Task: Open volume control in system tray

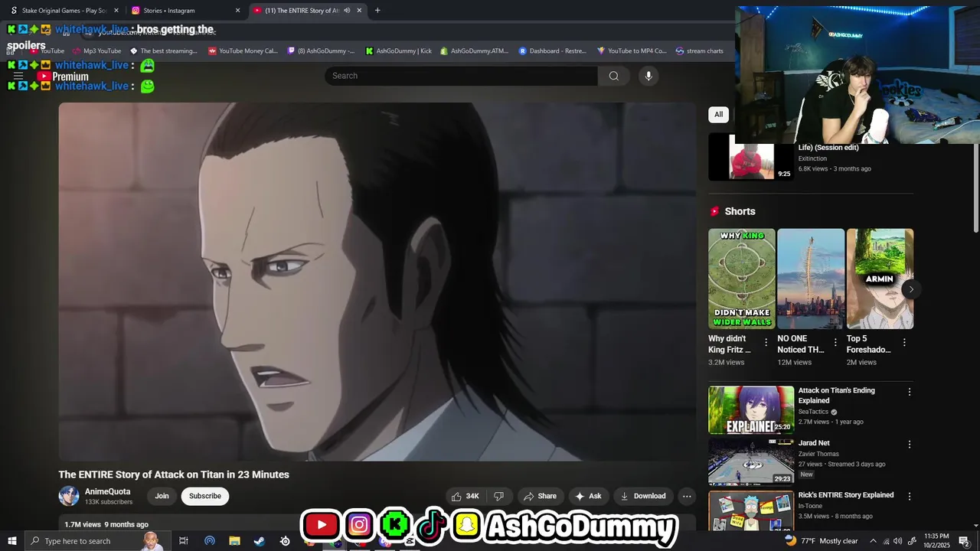Action: [x=897, y=541]
